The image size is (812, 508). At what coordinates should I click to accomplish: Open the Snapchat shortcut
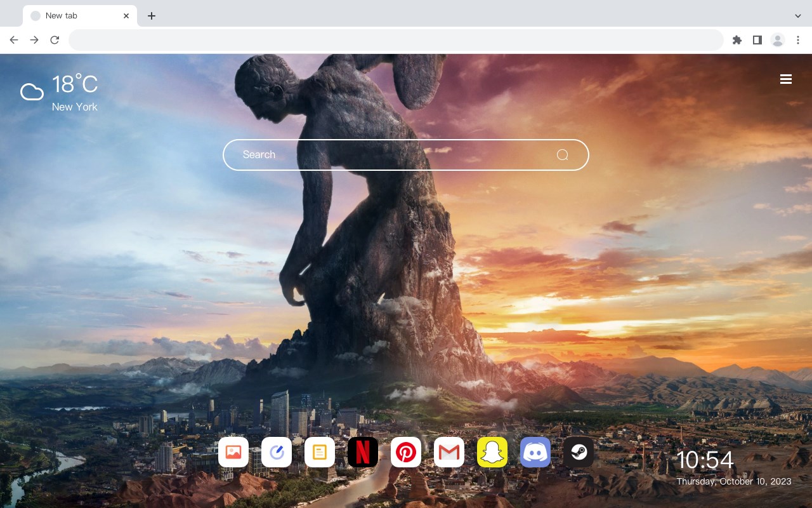pos(492,452)
